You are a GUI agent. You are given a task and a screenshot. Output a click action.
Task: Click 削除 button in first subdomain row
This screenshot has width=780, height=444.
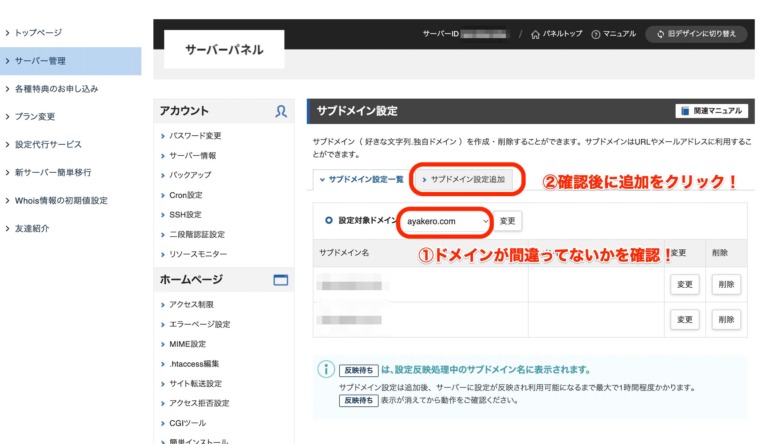pyautogui.click(x=726, y=284)
